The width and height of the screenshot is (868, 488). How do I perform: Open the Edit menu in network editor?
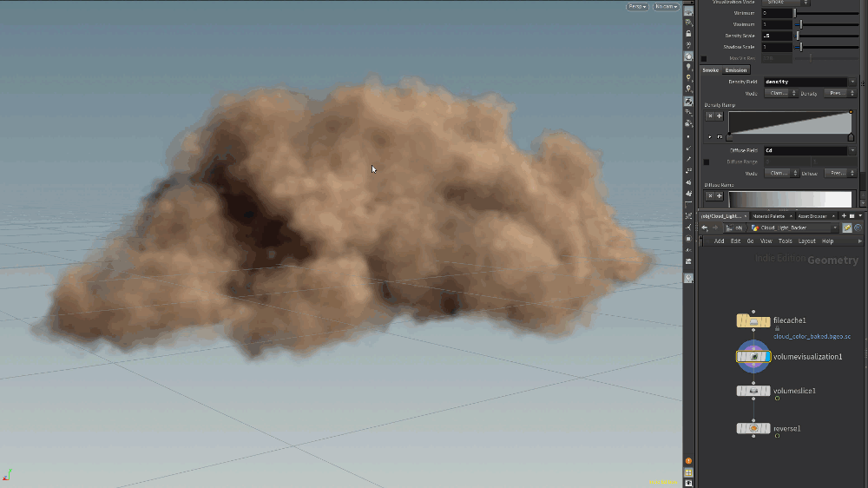(735, 241)
